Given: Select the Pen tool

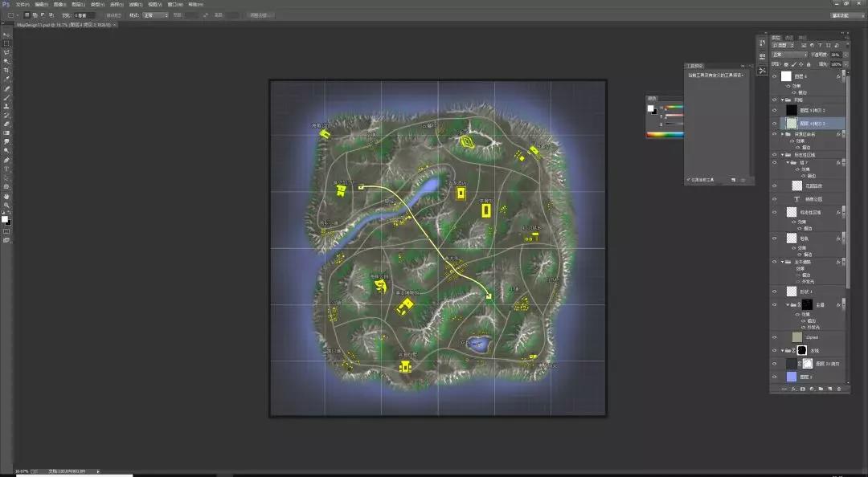Looking at the screenshot, I should pos(6,160).
